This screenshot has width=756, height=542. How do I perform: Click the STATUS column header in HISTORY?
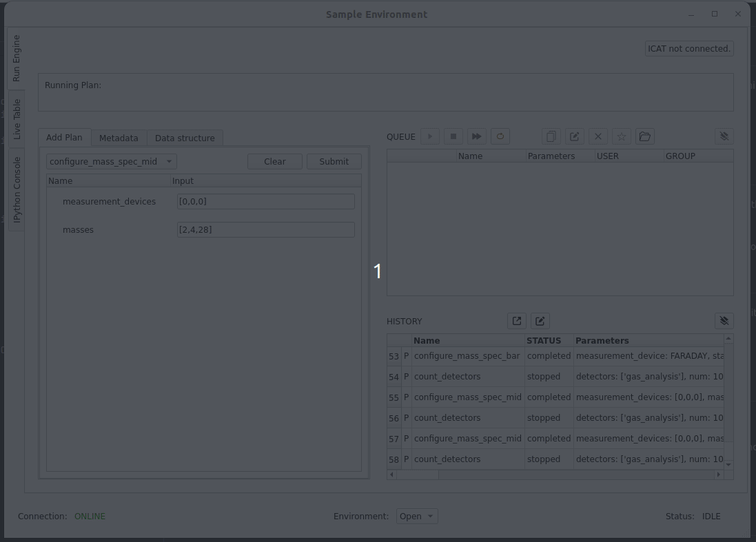[x=549, y=341]
